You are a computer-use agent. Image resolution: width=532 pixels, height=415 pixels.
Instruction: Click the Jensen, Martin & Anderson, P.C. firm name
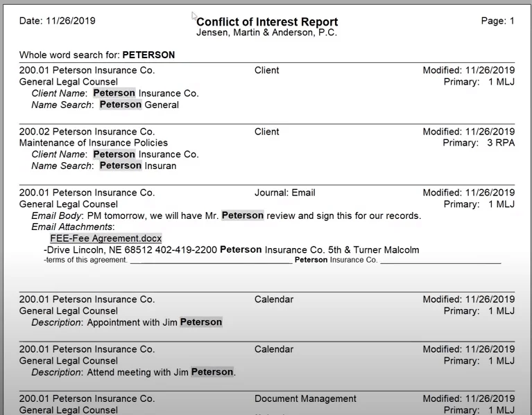(266, 33)
